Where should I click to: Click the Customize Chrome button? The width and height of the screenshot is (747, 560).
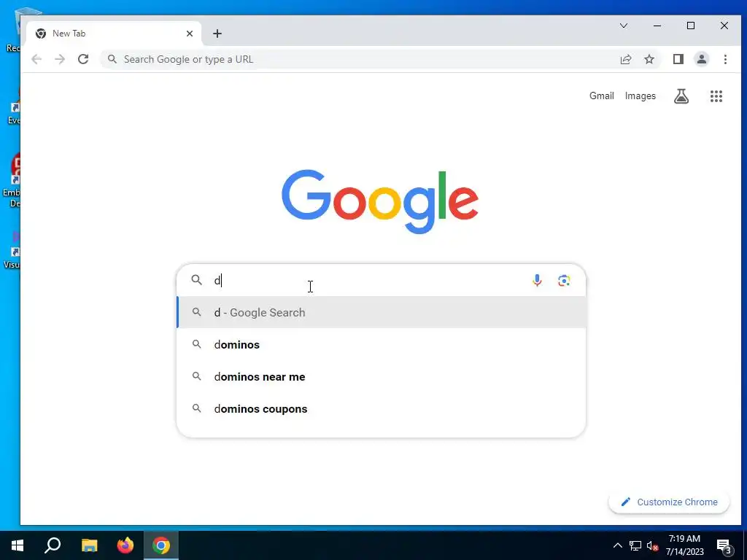[x=669, y=502]
